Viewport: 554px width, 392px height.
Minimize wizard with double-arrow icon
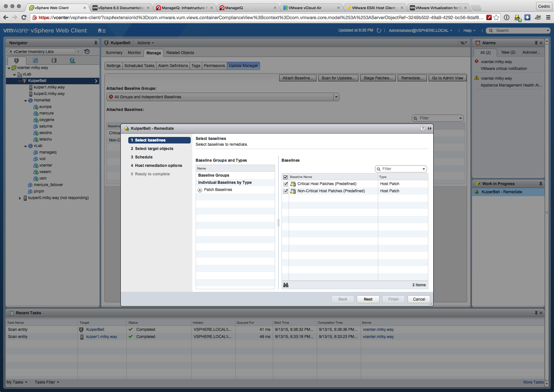tap(430, 128)
